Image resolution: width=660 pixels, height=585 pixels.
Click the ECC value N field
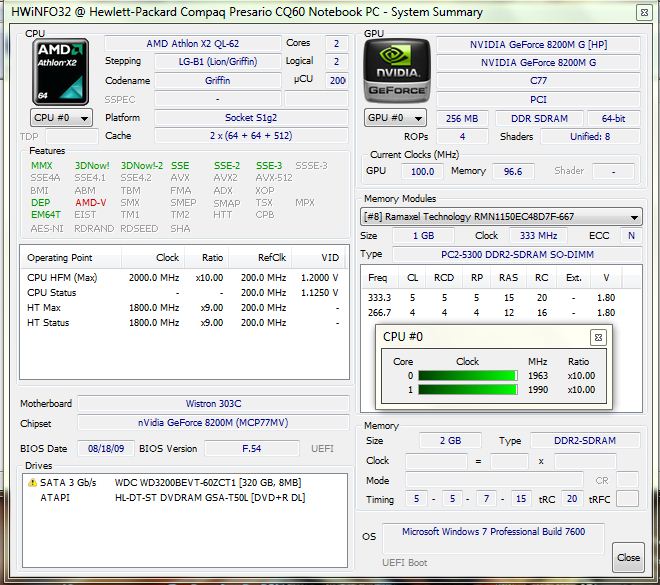click(x=631, y=236)
